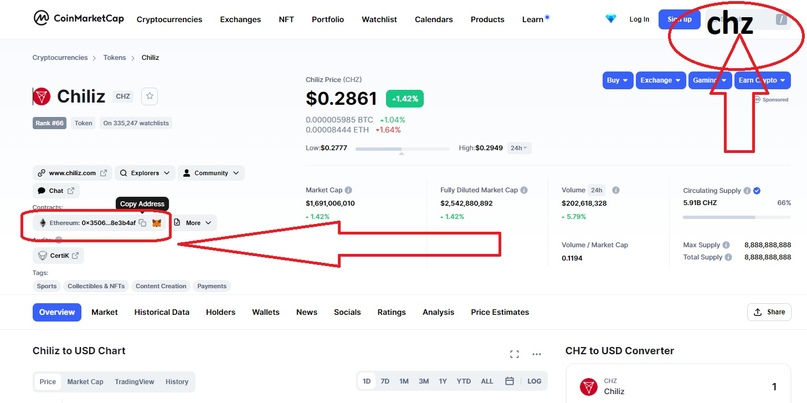
Task: Click the CoinMarketCap logo
Action: [79, 19]
